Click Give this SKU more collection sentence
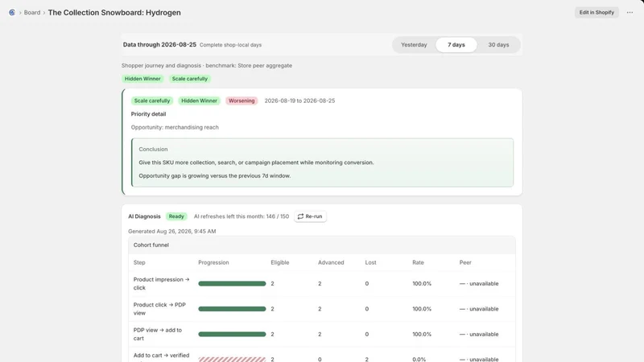 click(x=256, y=162)
